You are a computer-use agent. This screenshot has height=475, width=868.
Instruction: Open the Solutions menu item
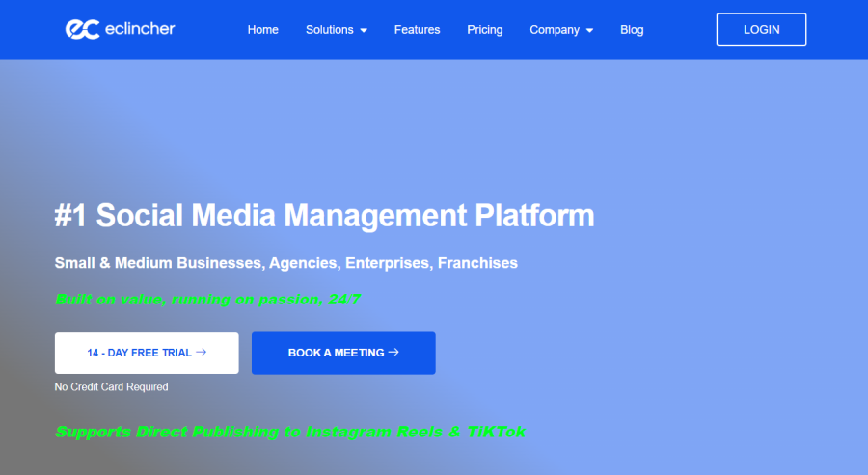[330, 30]
